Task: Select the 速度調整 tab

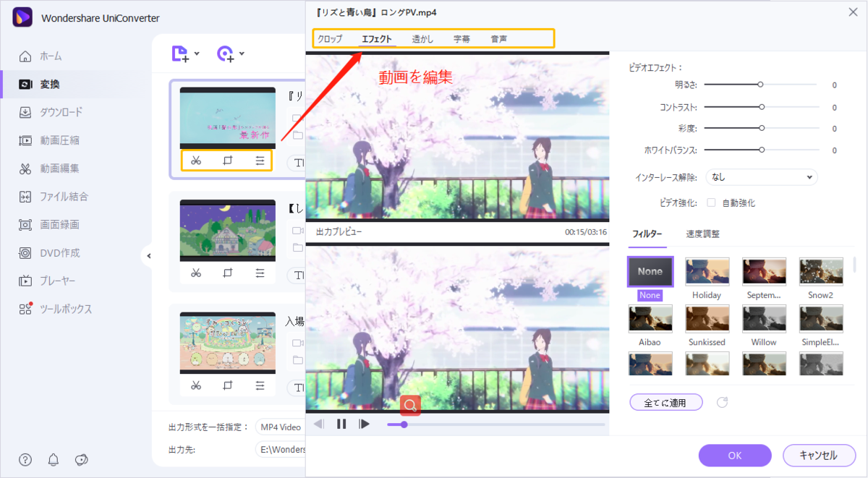Action: (702, 234)
